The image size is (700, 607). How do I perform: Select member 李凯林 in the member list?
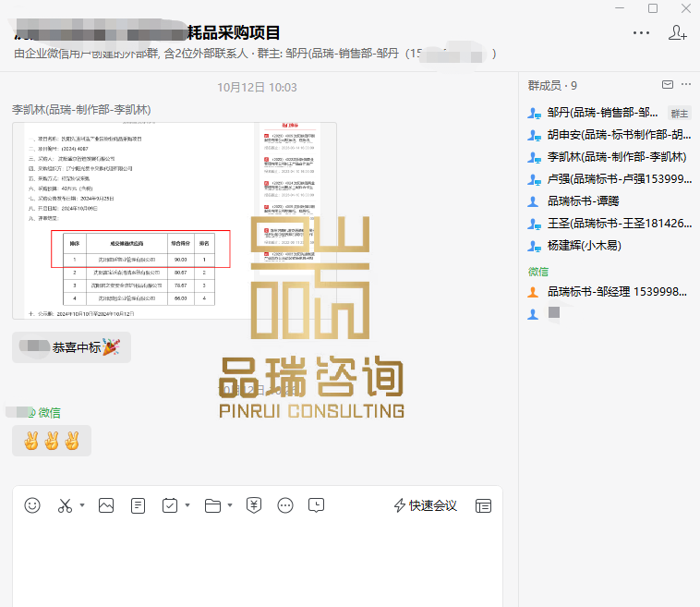pos(616,157)
